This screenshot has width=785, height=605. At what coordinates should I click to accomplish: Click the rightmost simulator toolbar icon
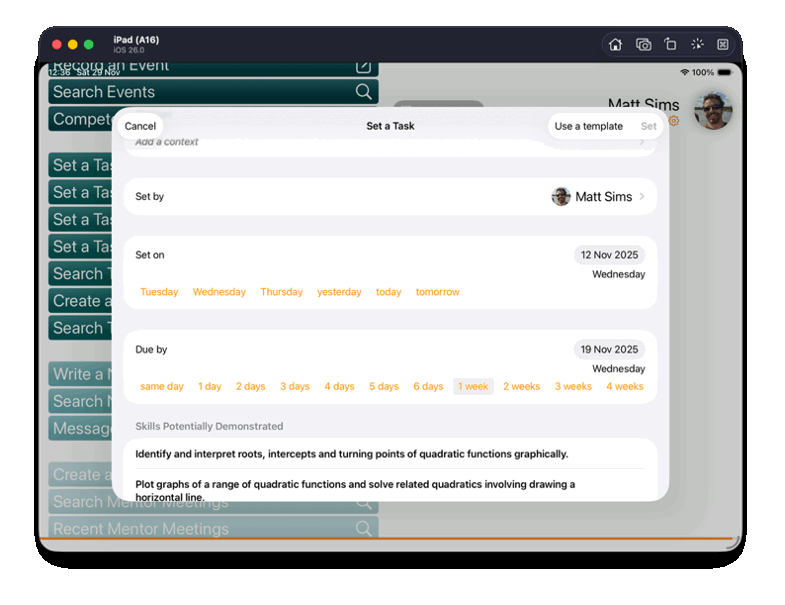722,45
